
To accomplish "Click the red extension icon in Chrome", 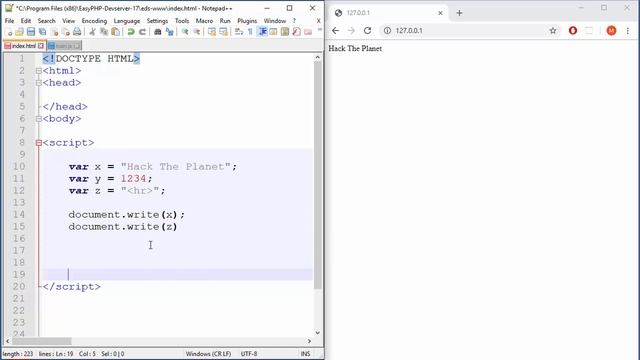I will click(573, 31).
